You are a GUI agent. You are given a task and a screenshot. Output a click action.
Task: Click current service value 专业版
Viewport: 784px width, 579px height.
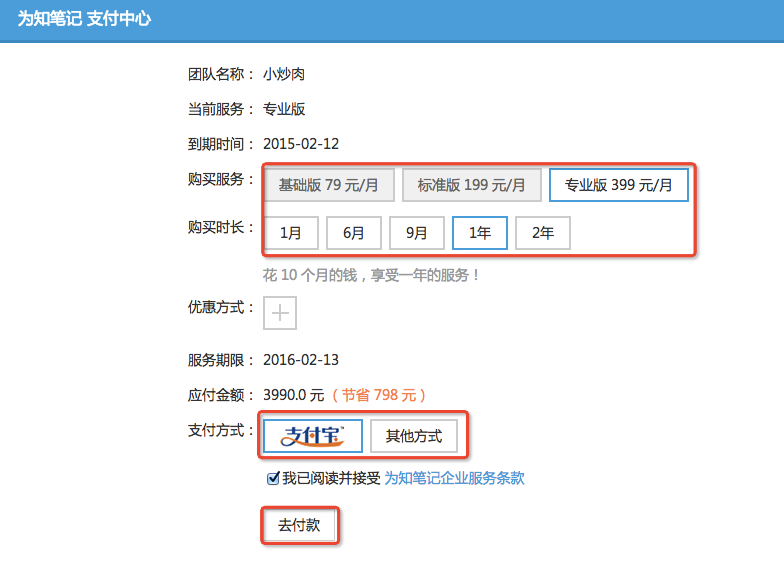click(284, 109)
